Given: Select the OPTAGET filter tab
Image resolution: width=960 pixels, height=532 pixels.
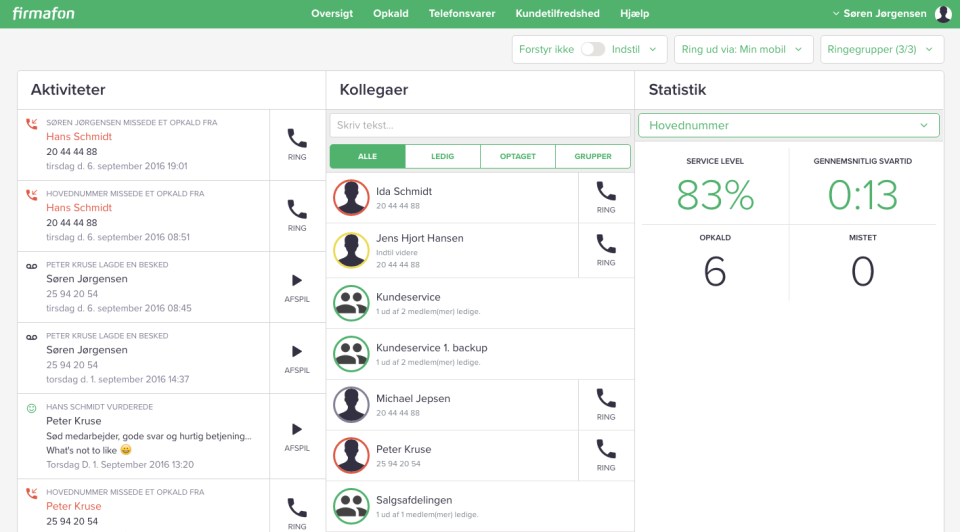Looking at the screenshot, I should tap(518, 156).
